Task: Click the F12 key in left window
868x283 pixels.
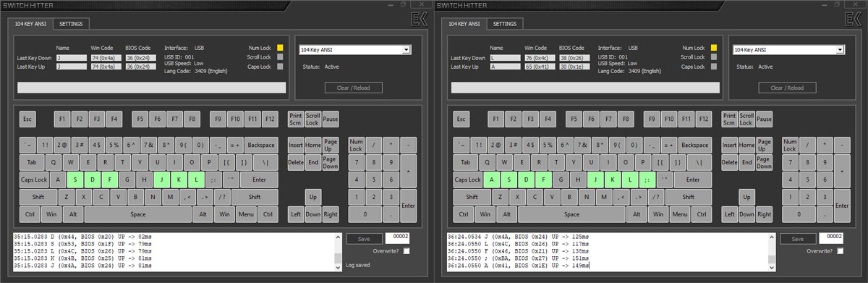Action: coord(270,118)
